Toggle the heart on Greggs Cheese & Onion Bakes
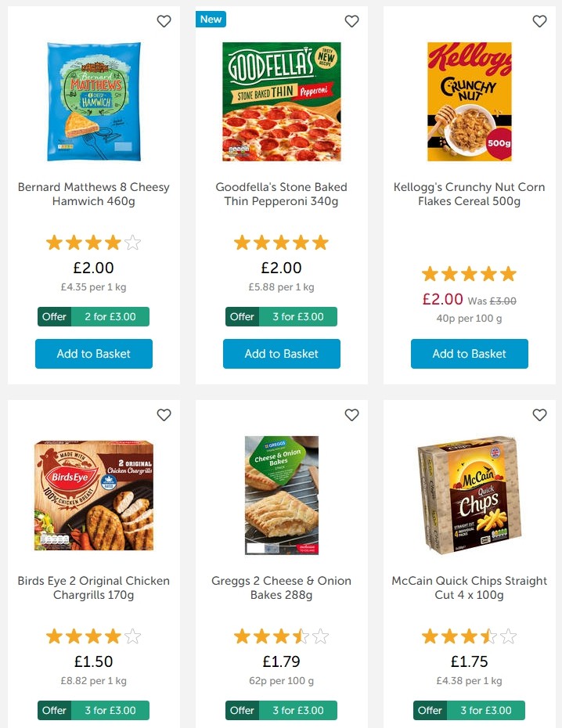The image size is (562, 728). click(351, 415)
